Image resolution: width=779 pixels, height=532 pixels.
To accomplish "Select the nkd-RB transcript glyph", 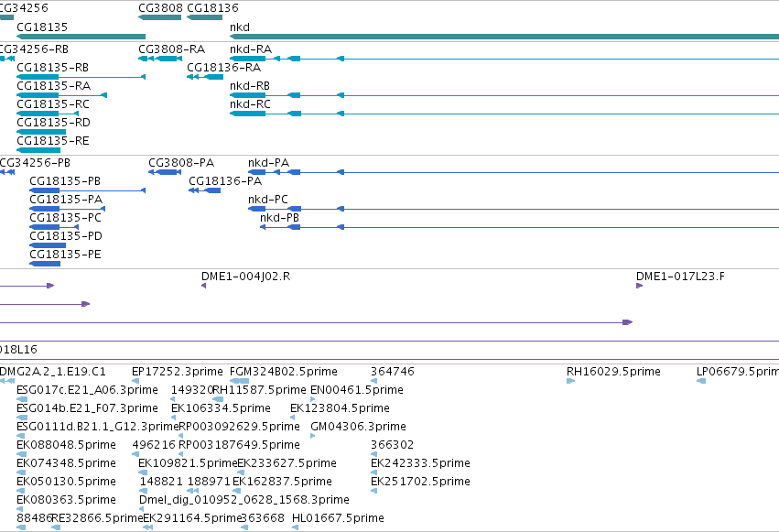I will pos(504,95).
